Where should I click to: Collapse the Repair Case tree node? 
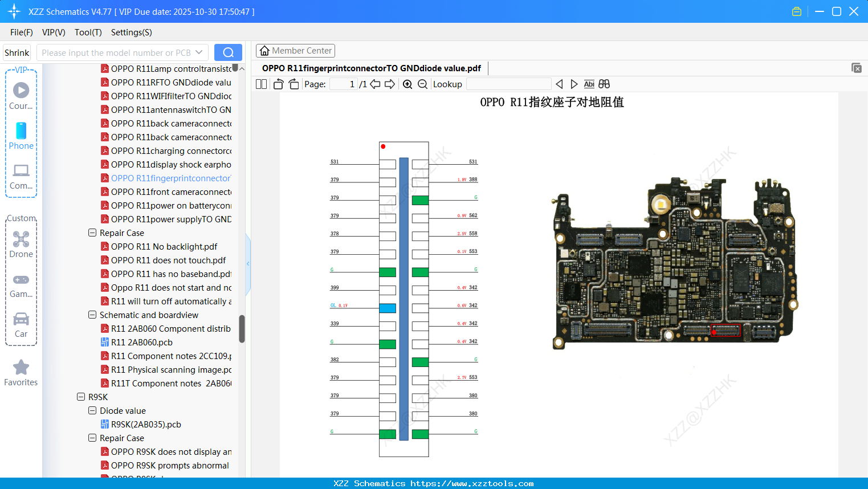(92, 233)
